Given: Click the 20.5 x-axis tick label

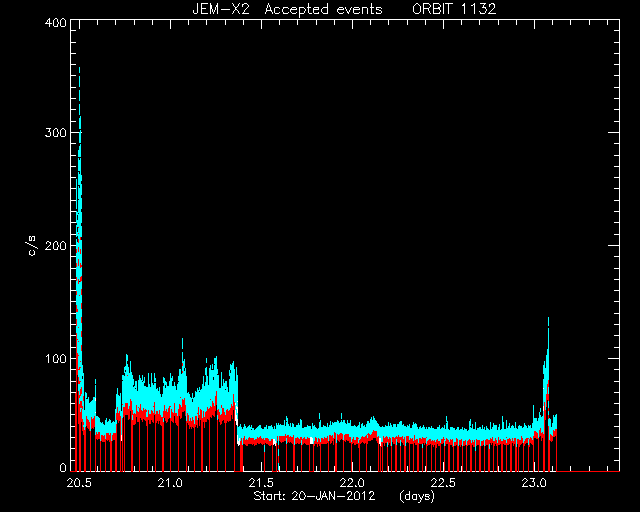Looking at the screenshot, I should pyautogui.click(x=79, y=483).
